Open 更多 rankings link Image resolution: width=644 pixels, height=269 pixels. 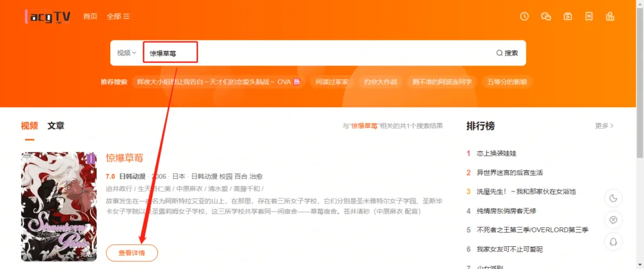(604, 126)
